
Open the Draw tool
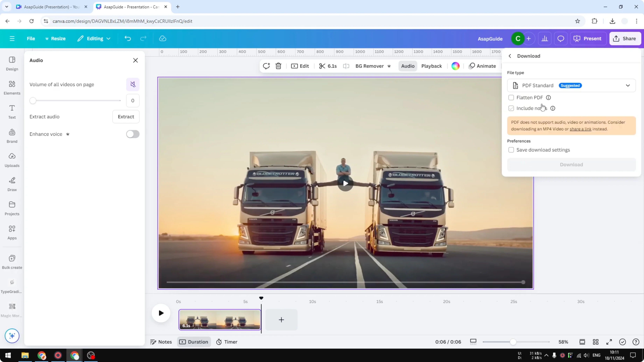12,184
